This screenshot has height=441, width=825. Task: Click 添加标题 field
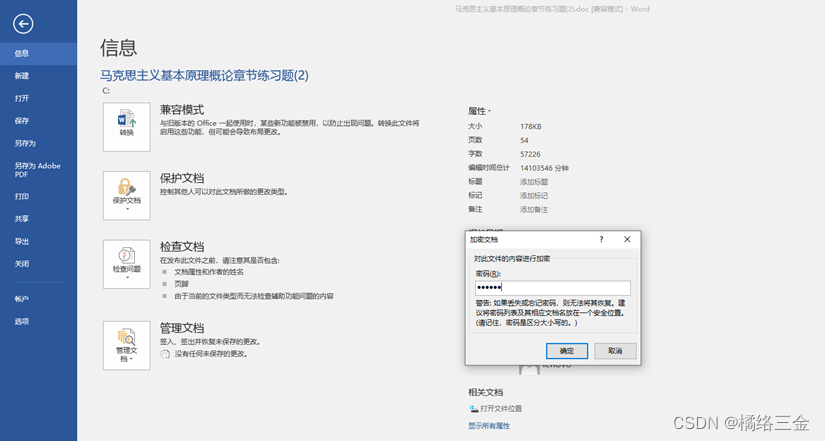pos(534,182)
